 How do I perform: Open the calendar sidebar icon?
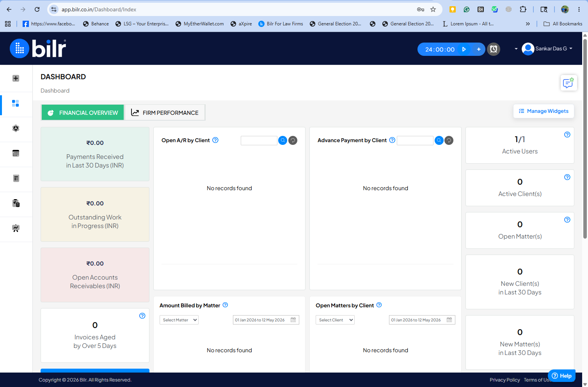(16, 153)
